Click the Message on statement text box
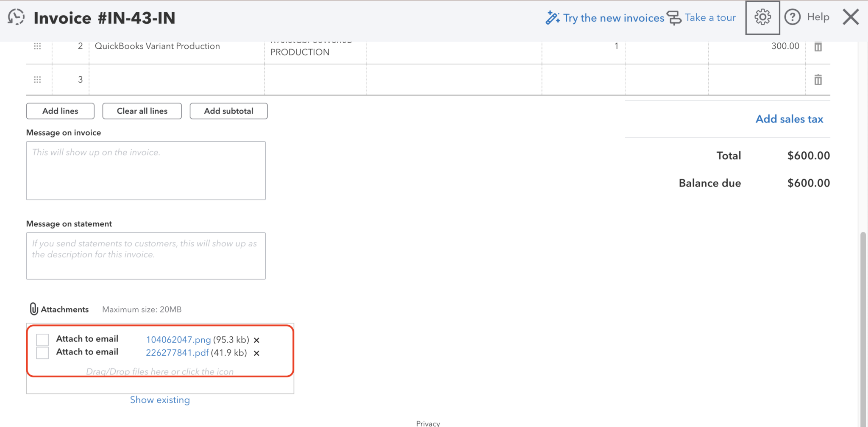The width and height of the screenshot is (868, 427). (146, 256)
